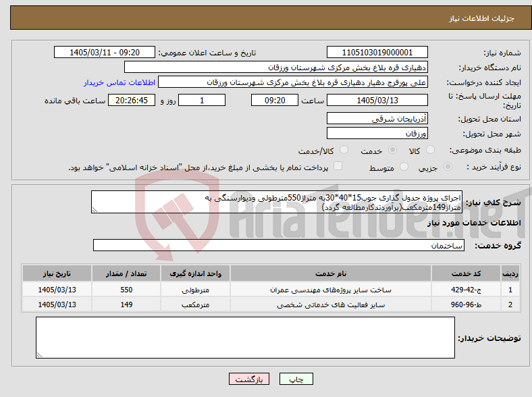Click the شهر محل تحویل ورزقان field
The width and height of the screenshot is (532, 397).
pos(377,133)
